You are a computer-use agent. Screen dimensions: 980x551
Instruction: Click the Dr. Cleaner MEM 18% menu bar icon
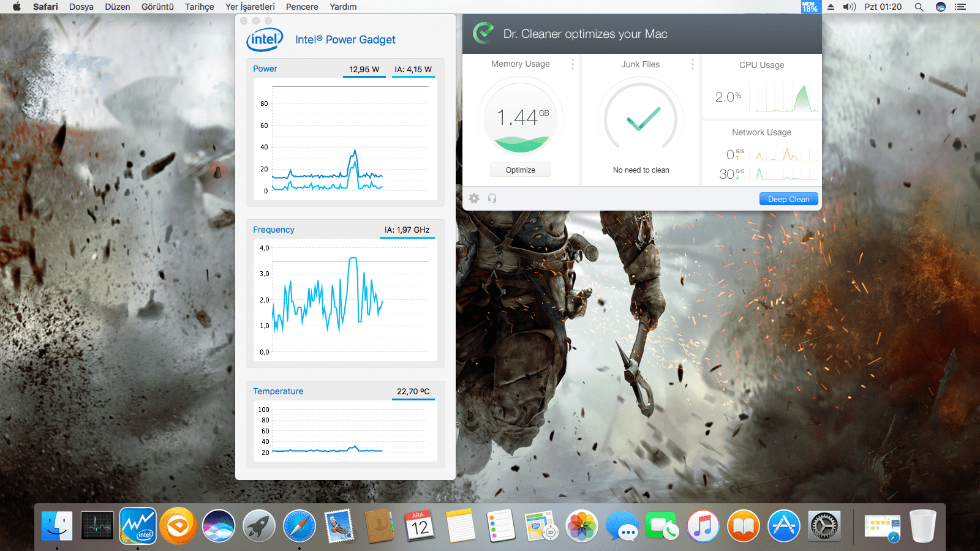pyautogui.click(x=810, y=7)
